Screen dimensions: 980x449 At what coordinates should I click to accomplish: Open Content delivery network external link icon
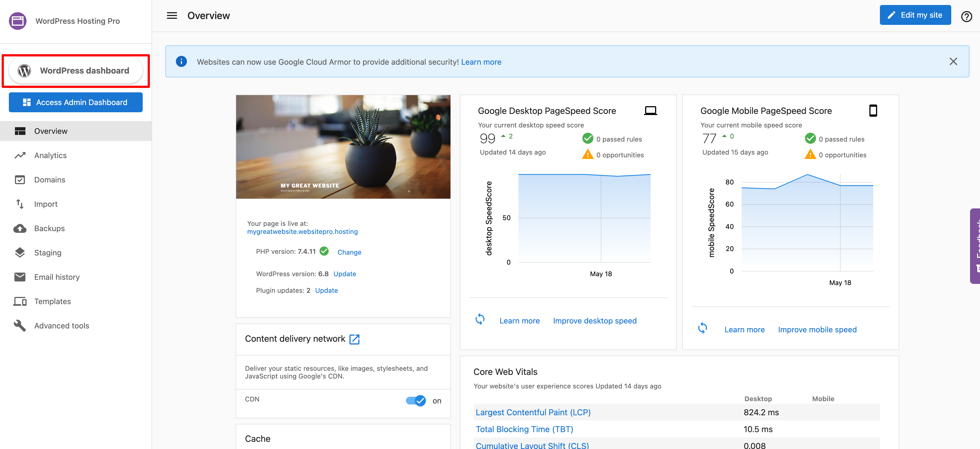click(355, 339)
